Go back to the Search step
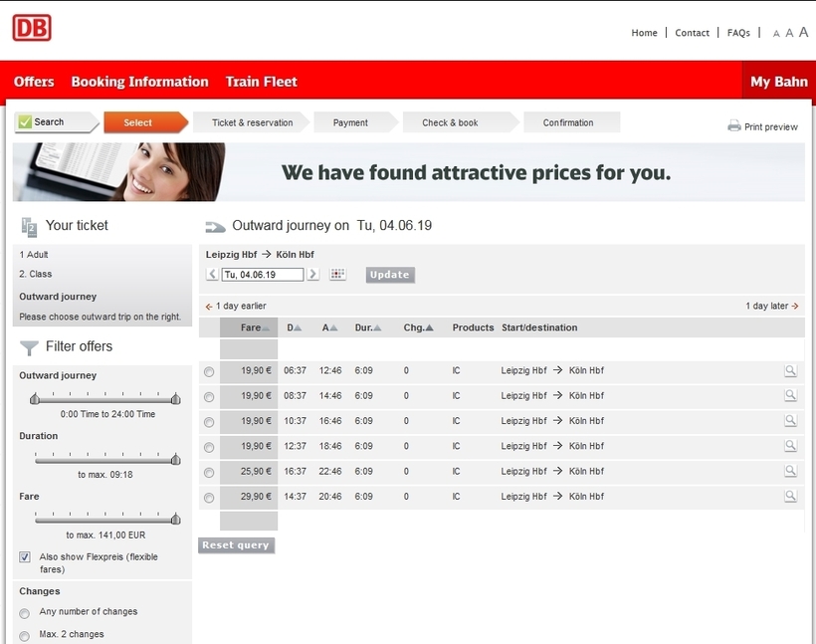Screen dimensions: 816x644 [56, 121]
